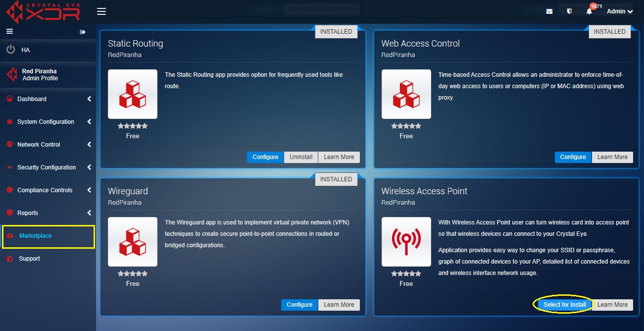
Task: Expand the Network Control section
Action: pyautogui.click(x=48, y=145)
